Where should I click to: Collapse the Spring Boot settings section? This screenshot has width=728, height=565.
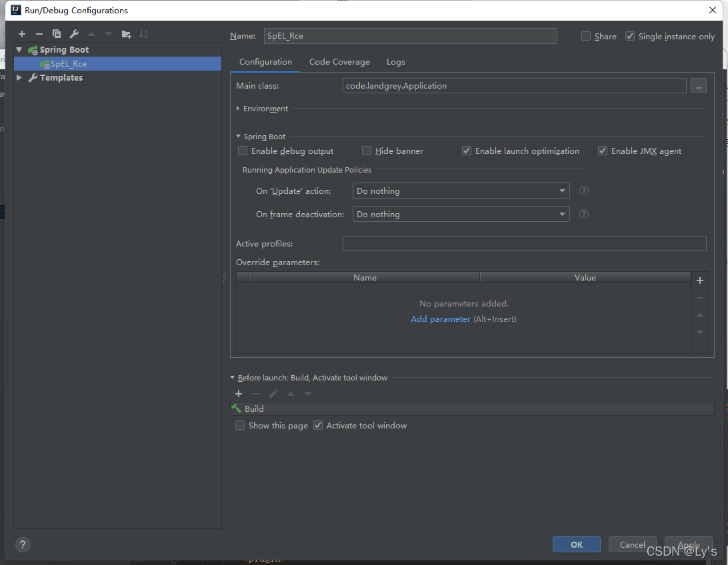pos(238,137)
